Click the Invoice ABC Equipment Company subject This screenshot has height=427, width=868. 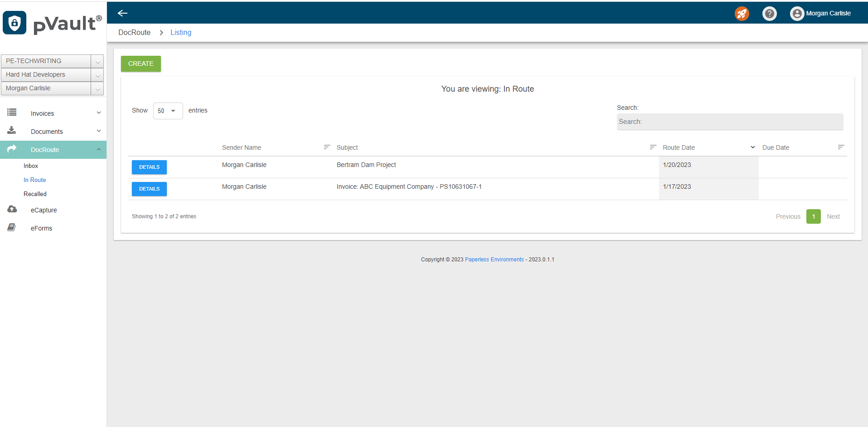(x=409, y=187)
